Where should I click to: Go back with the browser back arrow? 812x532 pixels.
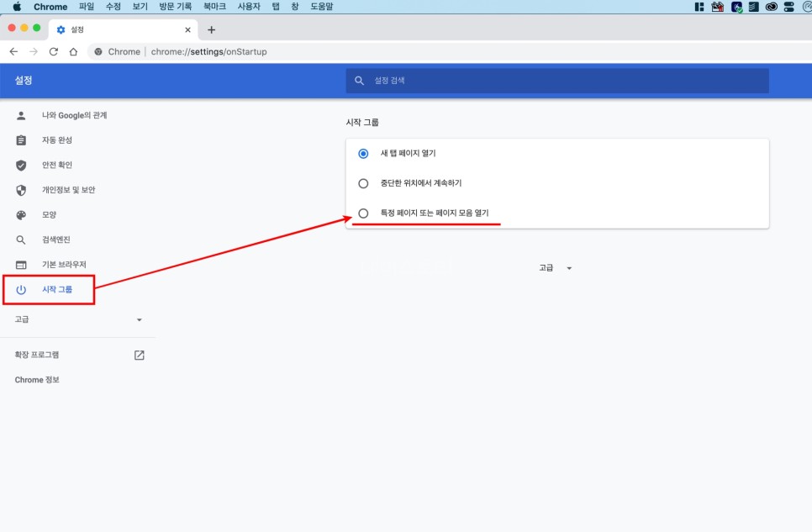(x=13, y=51)
